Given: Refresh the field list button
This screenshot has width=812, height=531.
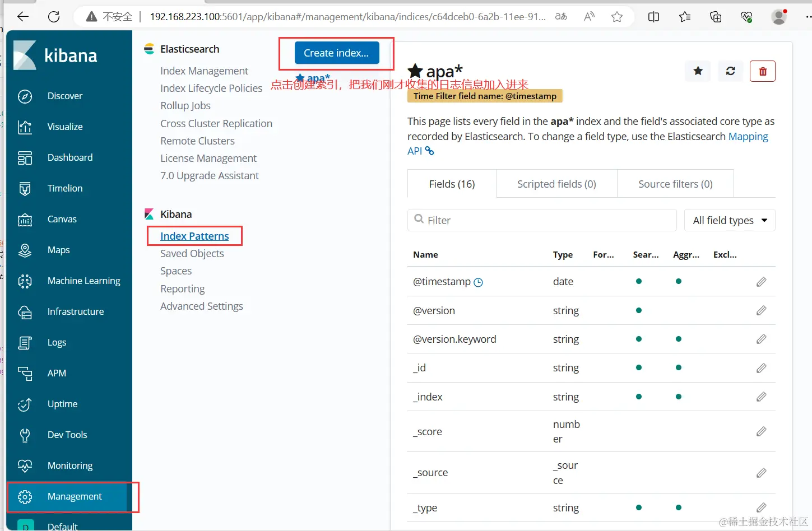Looking at the screenshot, I should 731,71.
